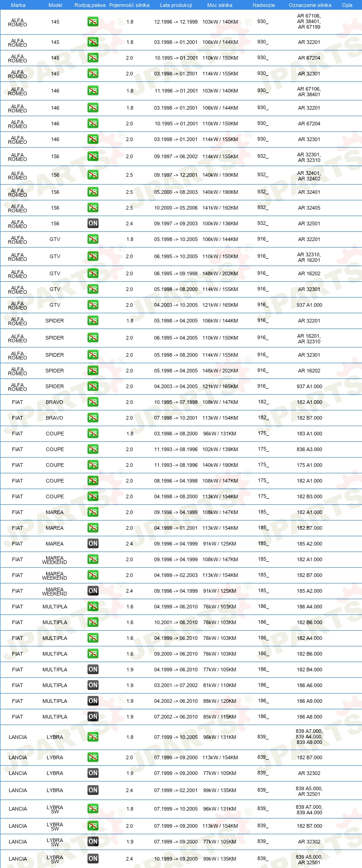
Task: Select the power value 88kW / 120KM
Action: click(x=220, y=701)
